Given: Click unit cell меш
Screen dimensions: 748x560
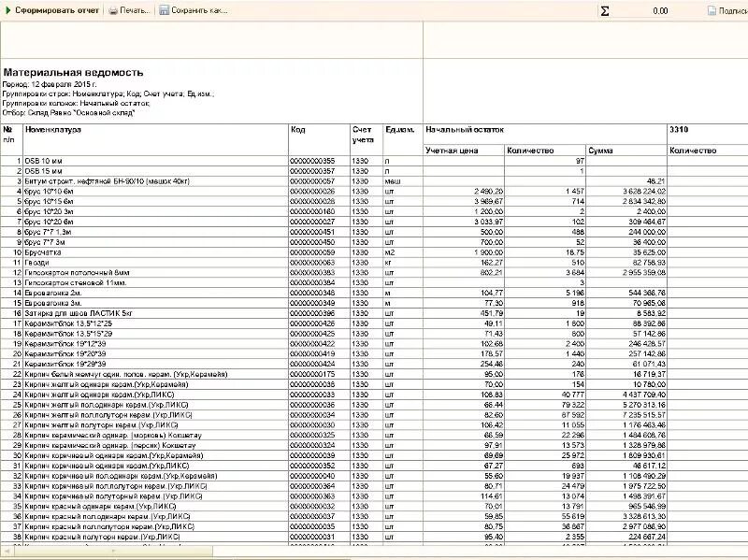Looking at the screenshot, I should [402, 181].
